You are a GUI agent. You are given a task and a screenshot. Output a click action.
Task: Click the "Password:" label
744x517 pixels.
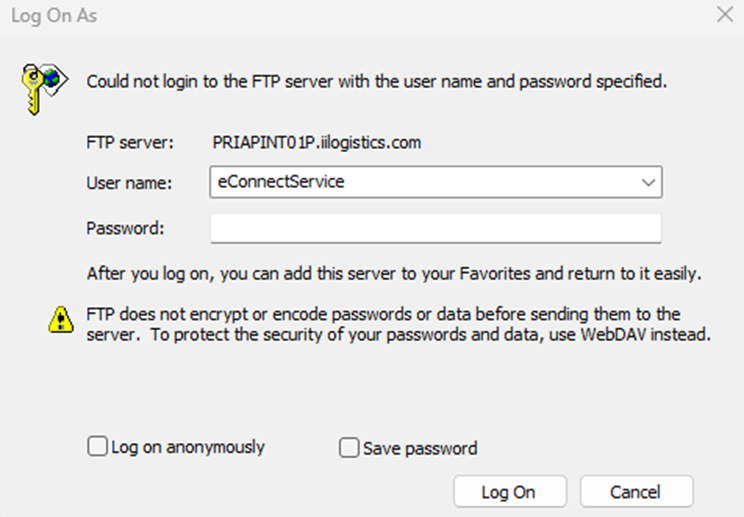click(x=125, y=228)
